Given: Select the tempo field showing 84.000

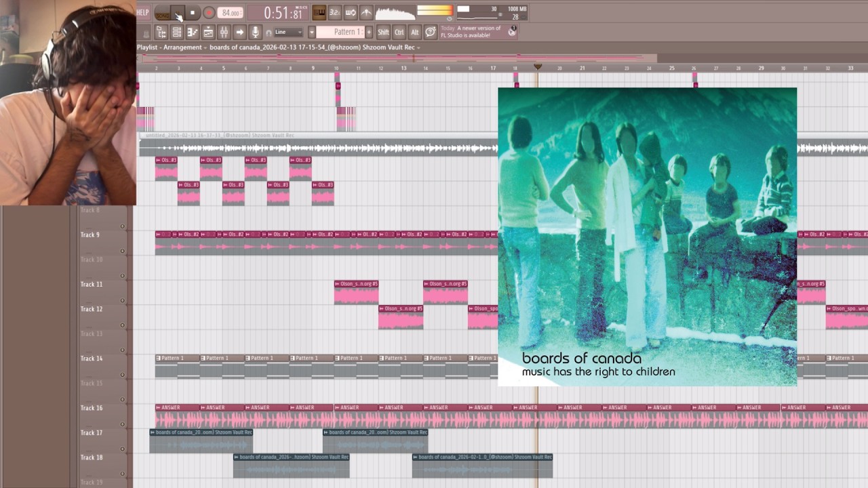Looking at the screenshot, I should 231,13.
